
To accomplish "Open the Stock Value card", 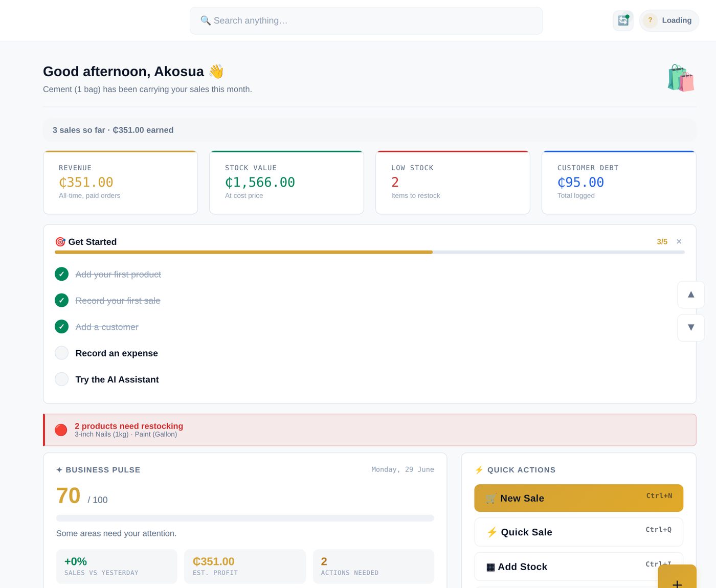I will [x=286, y=183].
